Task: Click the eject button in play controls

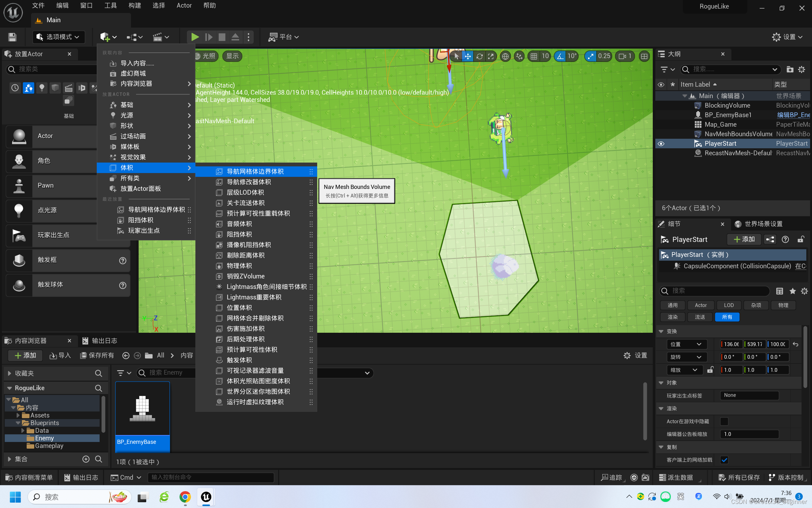Action: click(235, 37)
